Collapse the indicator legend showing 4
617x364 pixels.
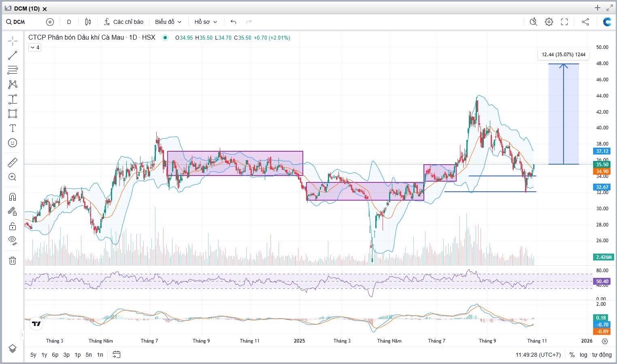coord(35,48)
